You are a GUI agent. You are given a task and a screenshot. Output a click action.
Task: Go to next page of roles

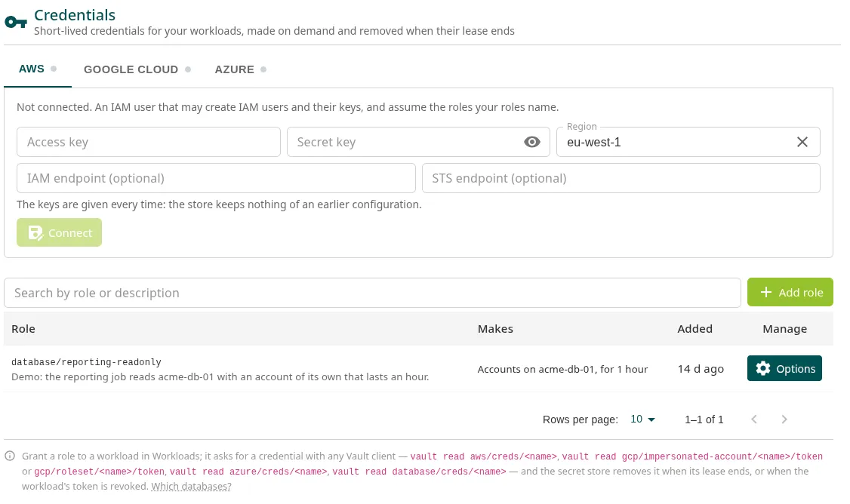[784, 419]
